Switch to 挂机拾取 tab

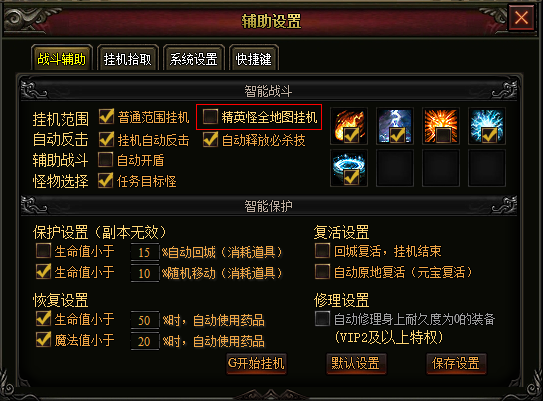coord(127,59)
